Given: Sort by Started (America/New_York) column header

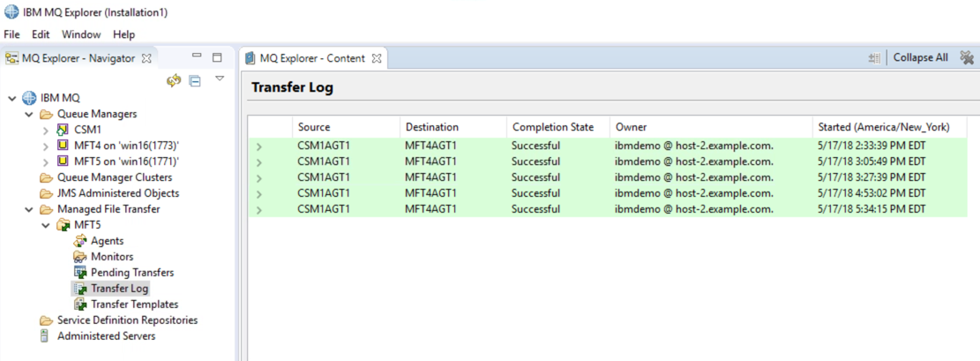Looking at the screenshot, I should [889, 127].
